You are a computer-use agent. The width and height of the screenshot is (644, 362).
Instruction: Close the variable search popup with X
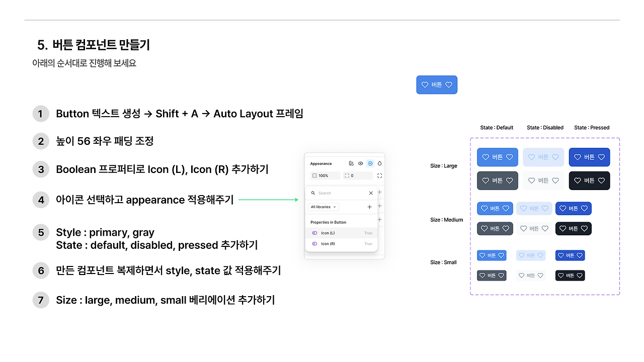pos(371,193)
